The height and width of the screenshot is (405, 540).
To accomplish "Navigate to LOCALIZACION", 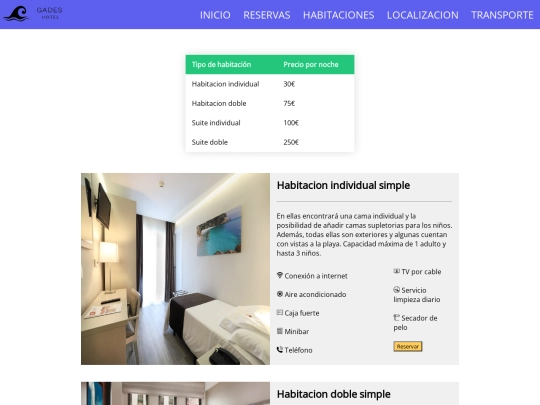I will [423, 15].
